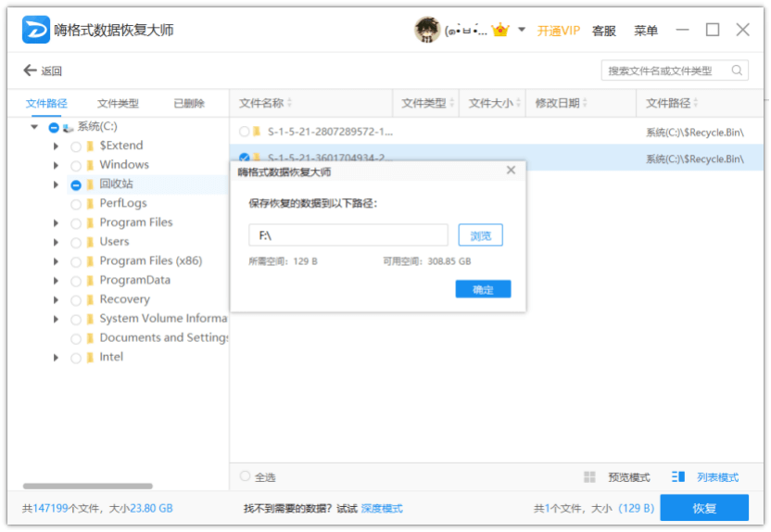
Task: Click the VIP crown icon
Action: coord(500,30)
